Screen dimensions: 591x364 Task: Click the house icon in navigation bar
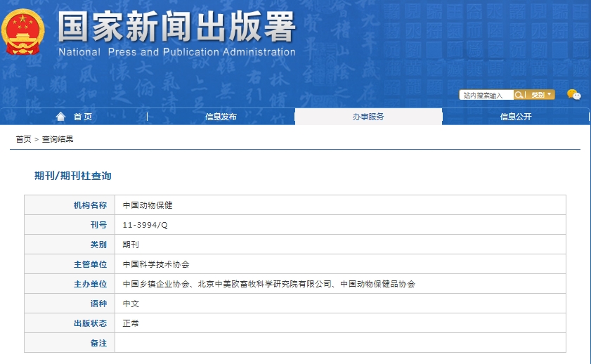coord(60,117)
